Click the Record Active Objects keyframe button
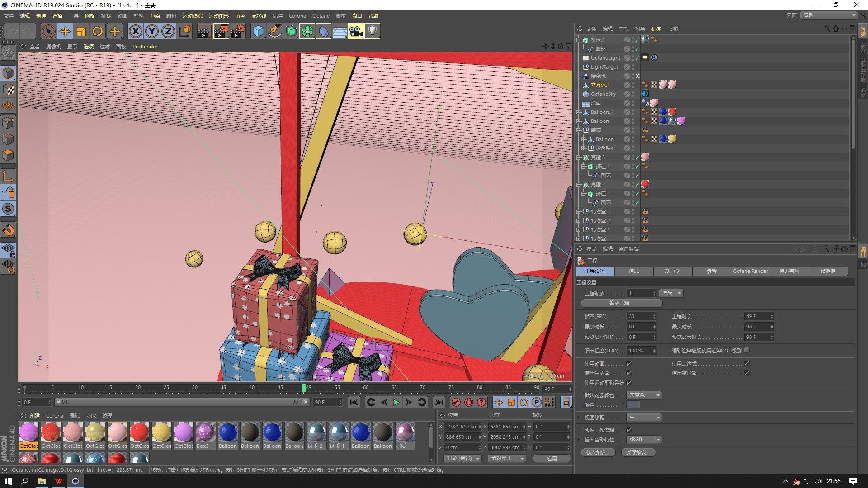 coord(456,402)
